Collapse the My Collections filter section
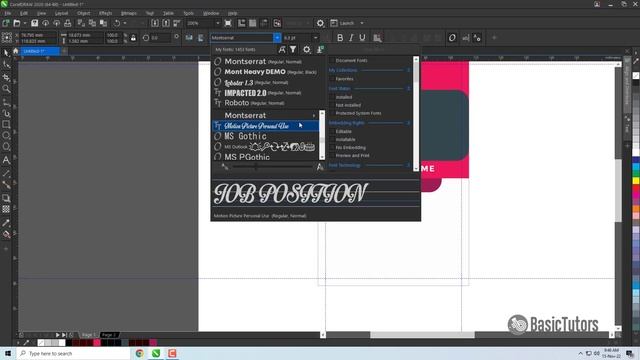The height and width of the screenshot is (360, 640). click(x=408, y=70)
